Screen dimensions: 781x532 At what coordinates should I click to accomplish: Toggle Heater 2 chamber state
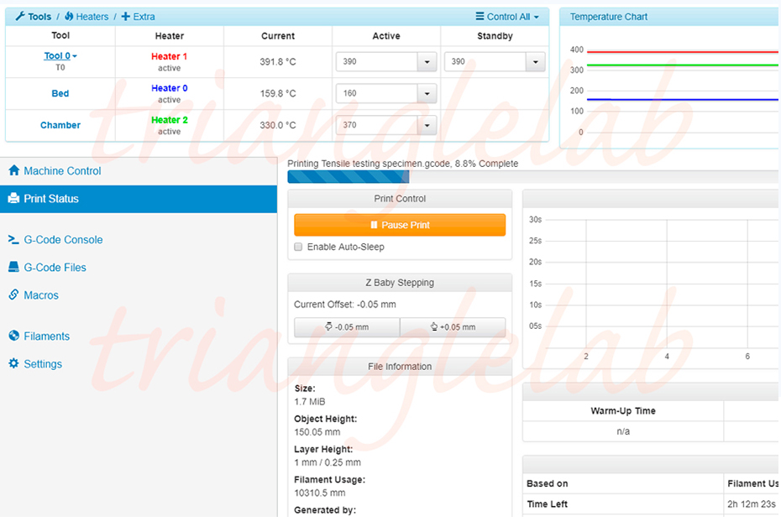pos(169,120)
